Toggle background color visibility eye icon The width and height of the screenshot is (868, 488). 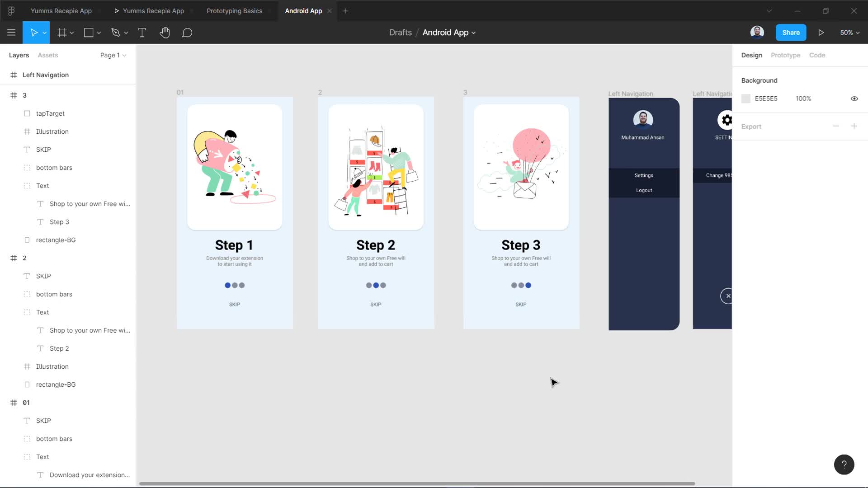click(854, 98)
